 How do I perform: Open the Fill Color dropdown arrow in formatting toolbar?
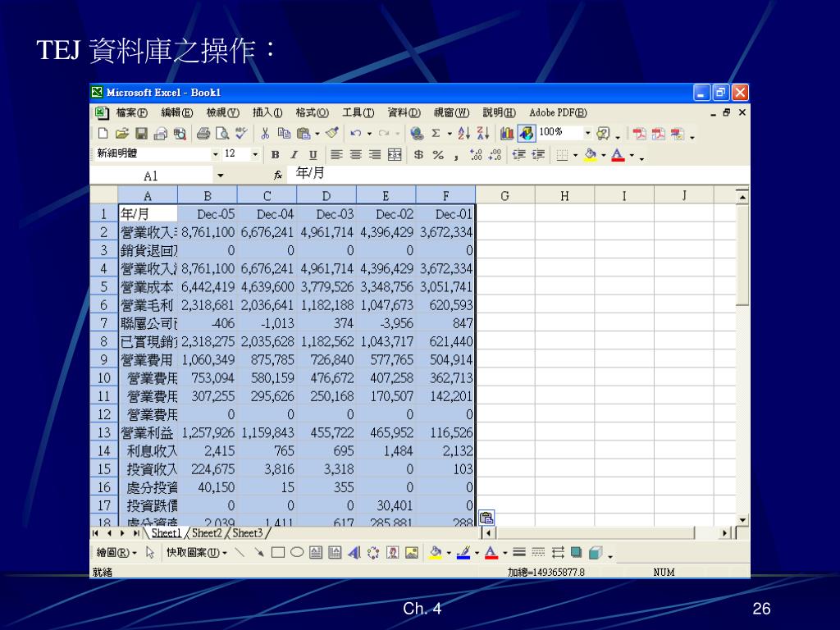click(x=603, y=155)
